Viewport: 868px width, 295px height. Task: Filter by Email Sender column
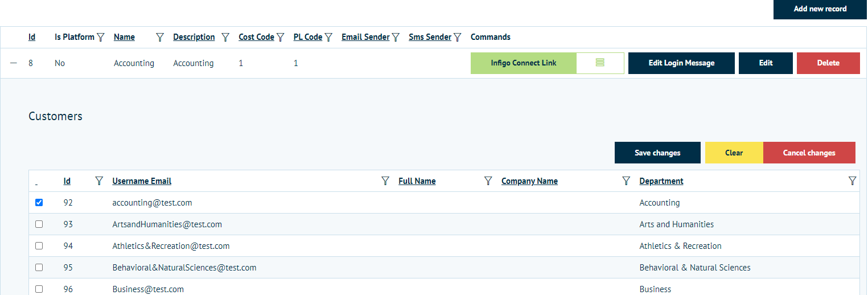[396, 38]
